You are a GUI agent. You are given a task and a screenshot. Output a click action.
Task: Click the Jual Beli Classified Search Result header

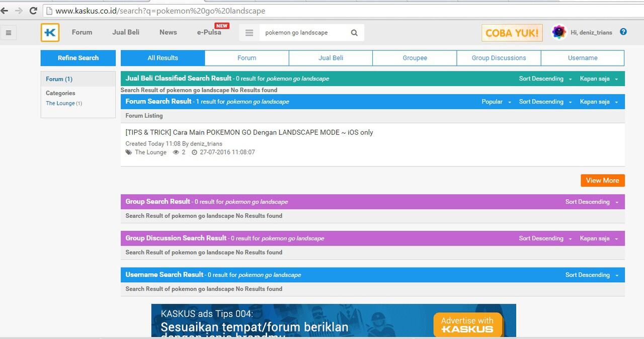click(x=179, y=78)
